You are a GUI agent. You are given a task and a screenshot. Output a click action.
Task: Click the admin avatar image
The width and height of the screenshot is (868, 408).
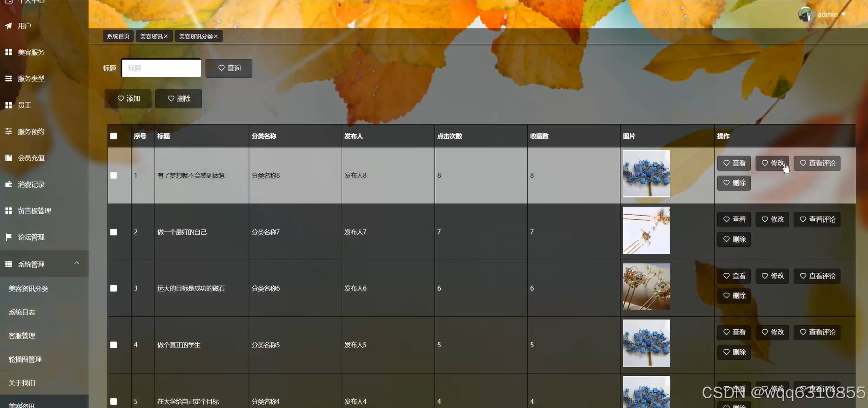click(x=806, y=14)
